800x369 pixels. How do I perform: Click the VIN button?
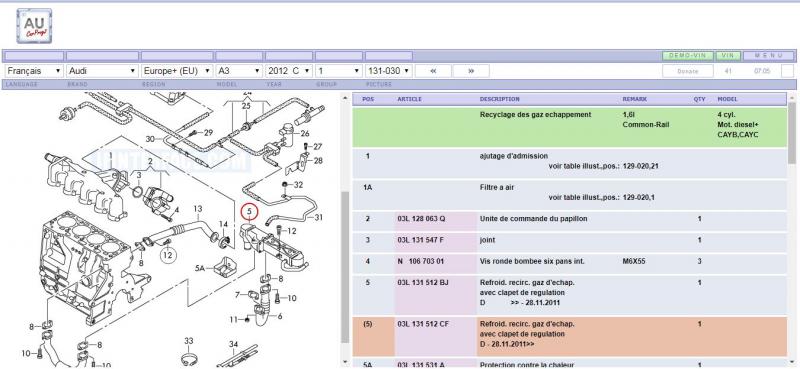(x=728, y=55)
